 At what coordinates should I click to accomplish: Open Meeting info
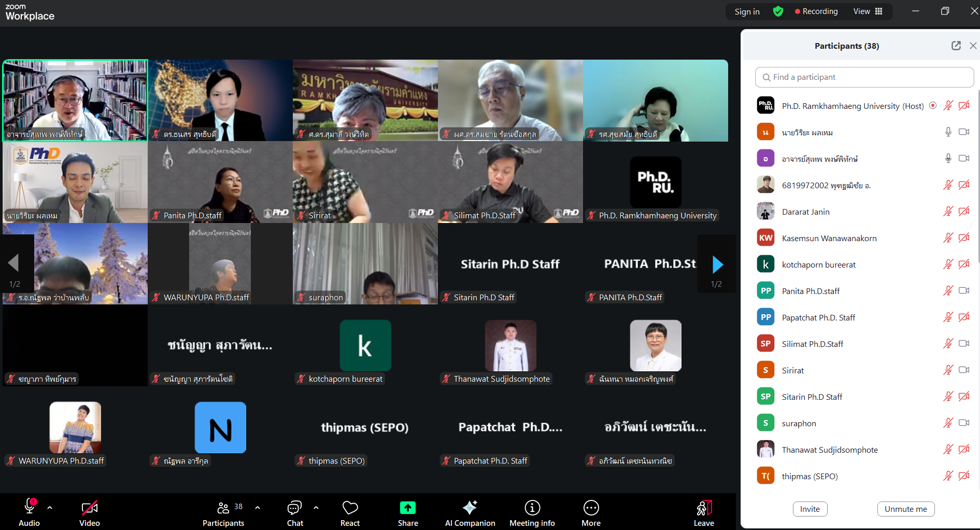tap(532, 513)
